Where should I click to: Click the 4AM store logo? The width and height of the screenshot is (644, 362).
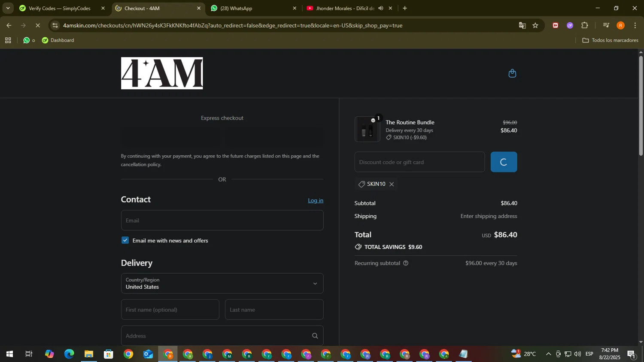(162, 73)
